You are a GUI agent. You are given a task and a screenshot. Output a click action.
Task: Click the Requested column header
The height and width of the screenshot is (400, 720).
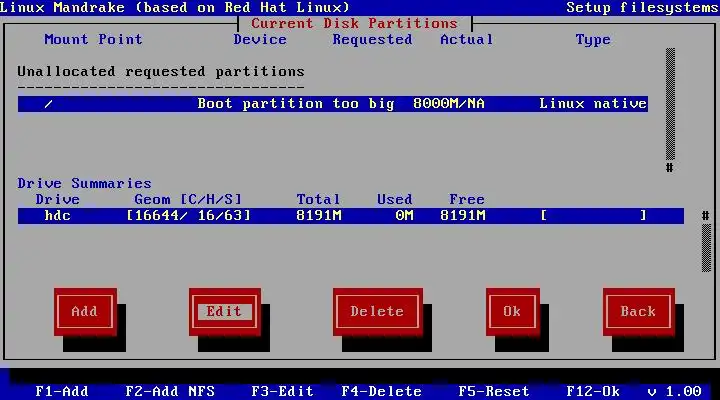point(372,39)
